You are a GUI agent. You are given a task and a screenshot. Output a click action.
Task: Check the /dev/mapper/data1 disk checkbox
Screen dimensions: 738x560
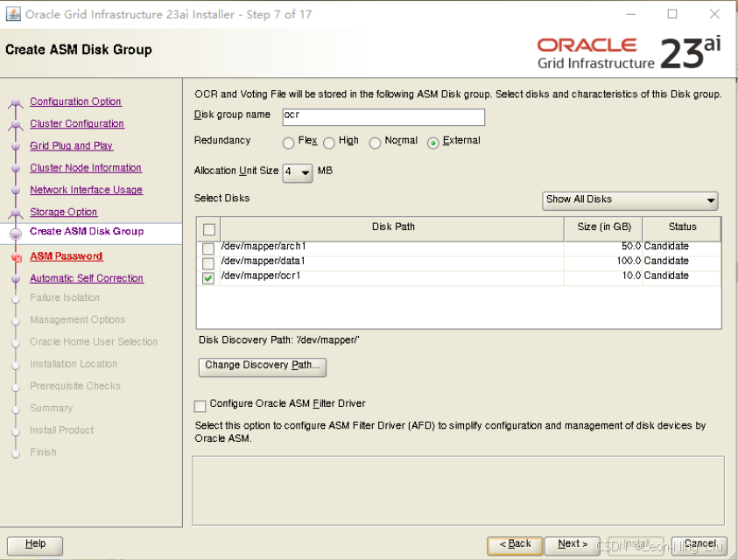pos(208,262)
